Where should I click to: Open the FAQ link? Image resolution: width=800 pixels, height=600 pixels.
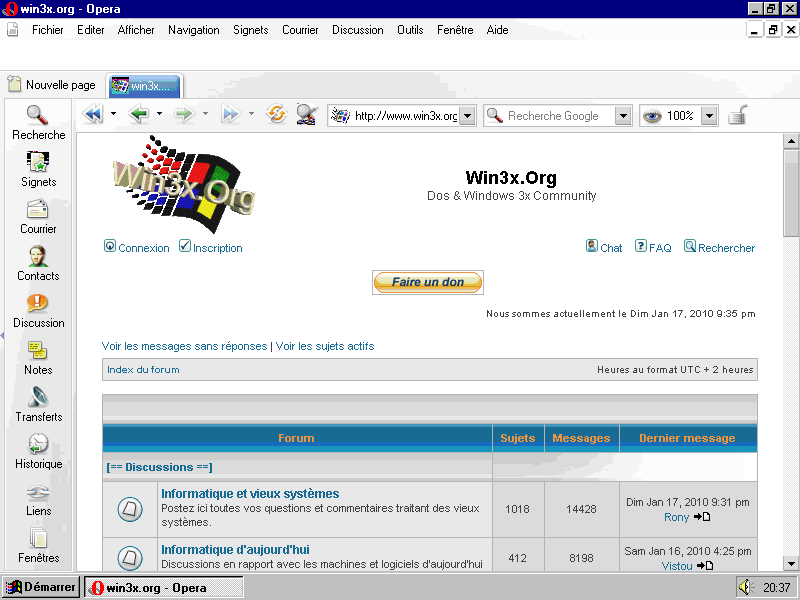653,247
